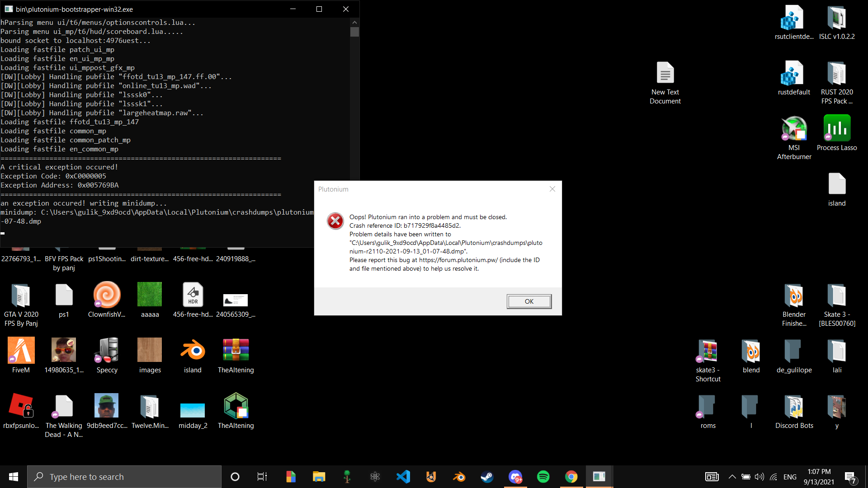Click OK in the Plutonium error dialog
Image resolution: width=868 pixels, height=488 pixels.
point(529,301)
